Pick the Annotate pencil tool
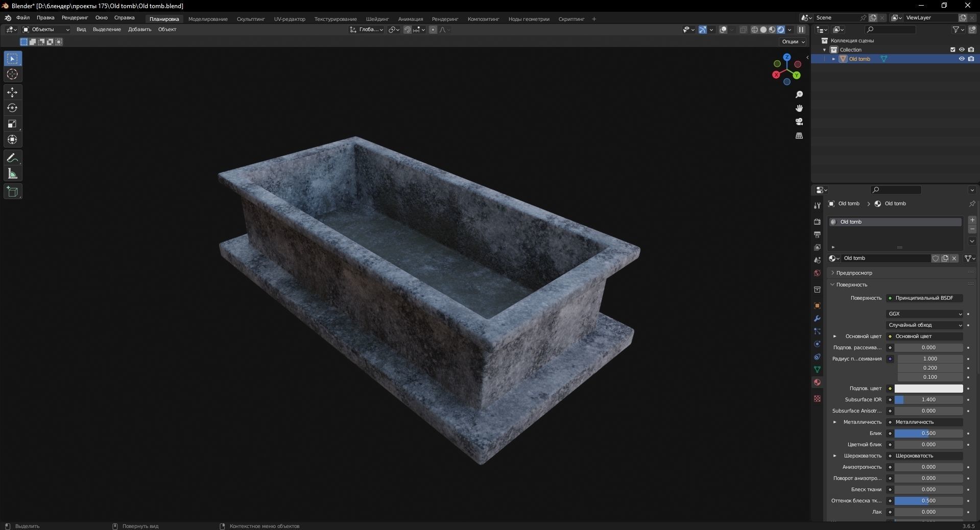The height and width of the screenshot is (530, 980). [12, 158]
